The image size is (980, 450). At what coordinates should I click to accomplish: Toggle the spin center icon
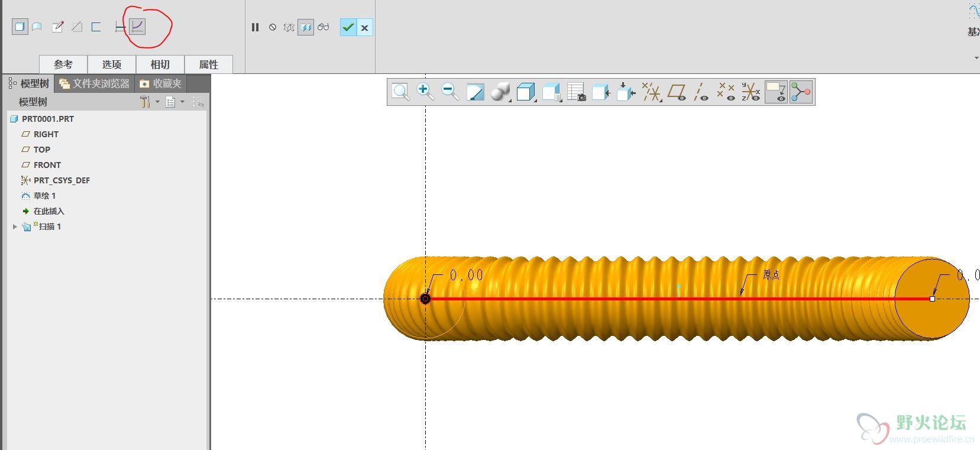coord(801,92)
